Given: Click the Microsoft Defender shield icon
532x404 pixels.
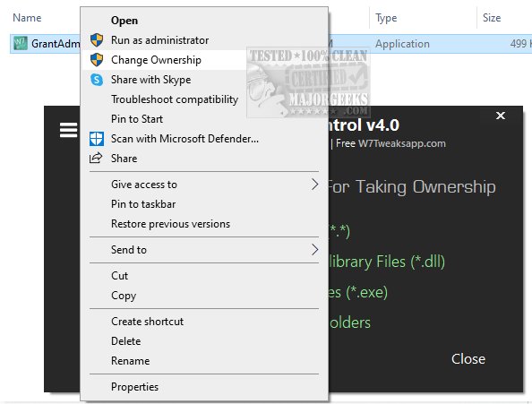Looking at the screenshot, I should [97, 139].
